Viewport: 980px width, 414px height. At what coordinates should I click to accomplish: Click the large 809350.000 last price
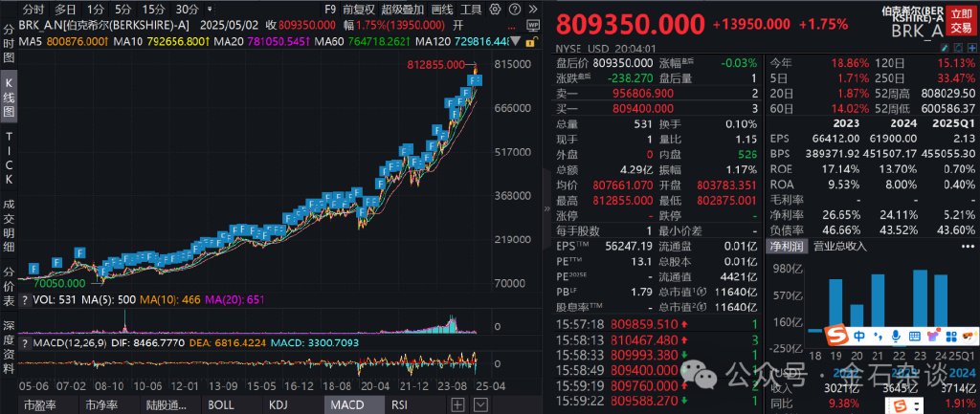point(630,25)
